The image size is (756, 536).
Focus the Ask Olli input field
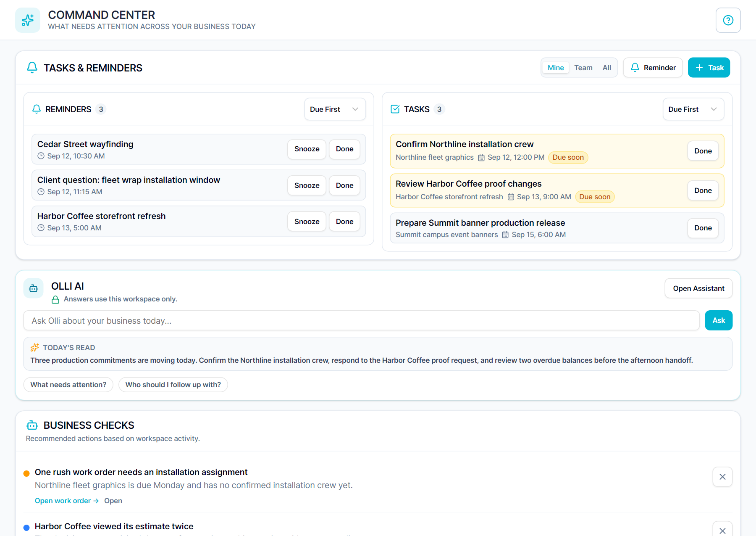[x=362, y=321]
